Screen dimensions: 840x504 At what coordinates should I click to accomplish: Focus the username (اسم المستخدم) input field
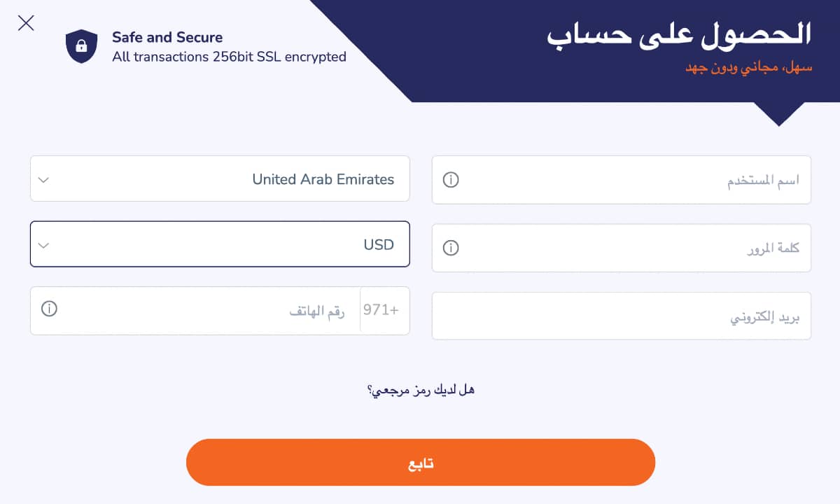tap(630, 180)
